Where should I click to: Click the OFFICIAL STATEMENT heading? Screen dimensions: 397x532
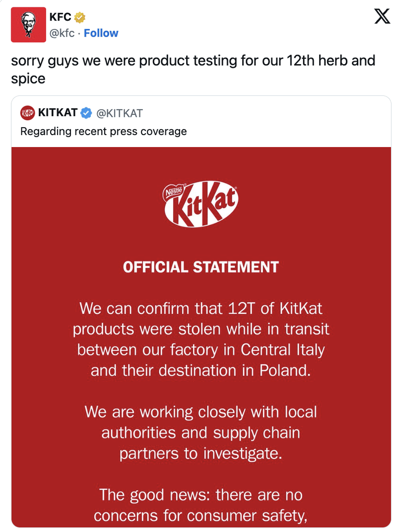click(x=200, y=267)
